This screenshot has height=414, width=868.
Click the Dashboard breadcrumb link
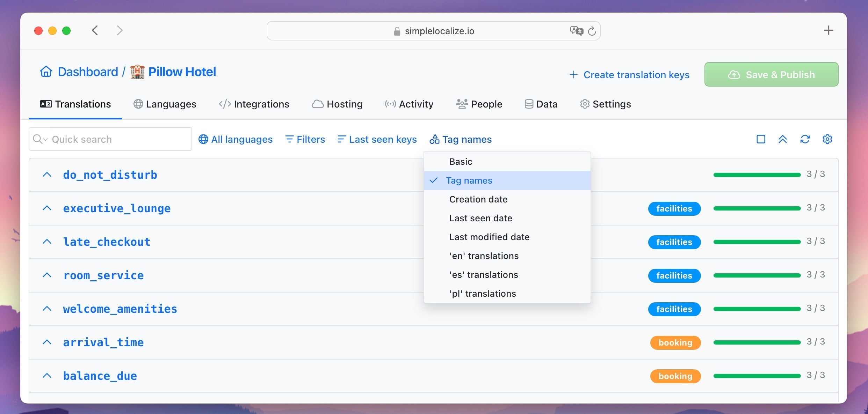click(x=88, y=72)
